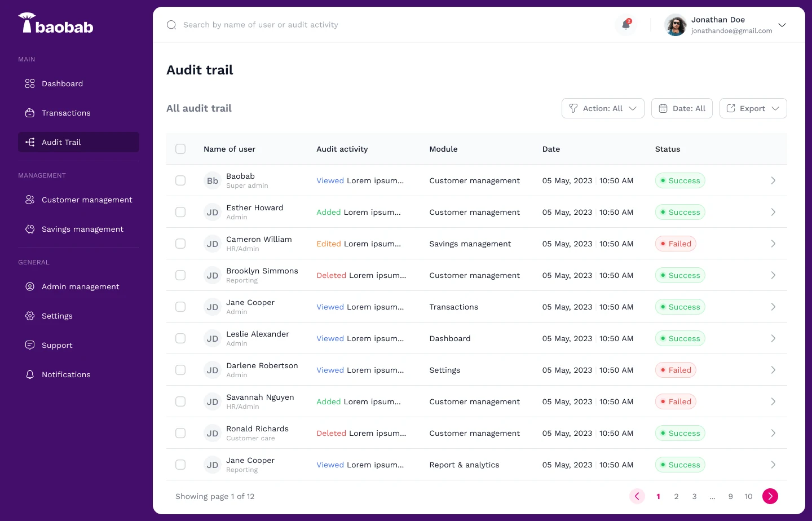Jump to page 10 in pagination

pyautogui.click(x=748, y=496)
